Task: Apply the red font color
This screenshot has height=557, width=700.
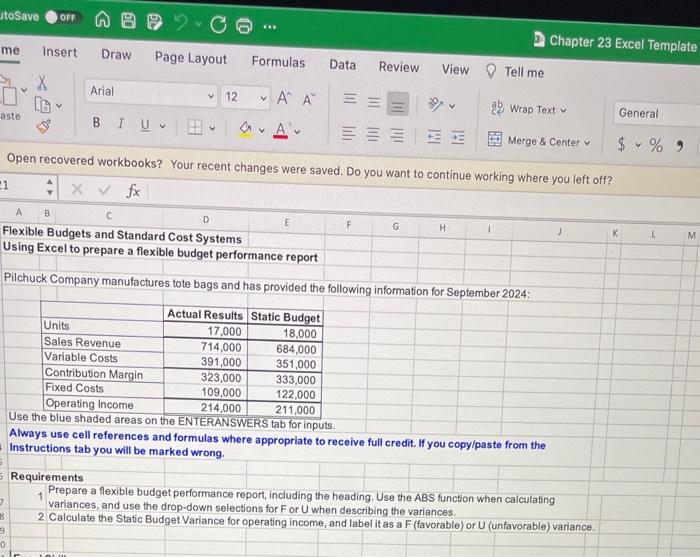Action: click(x=280, y=131)
